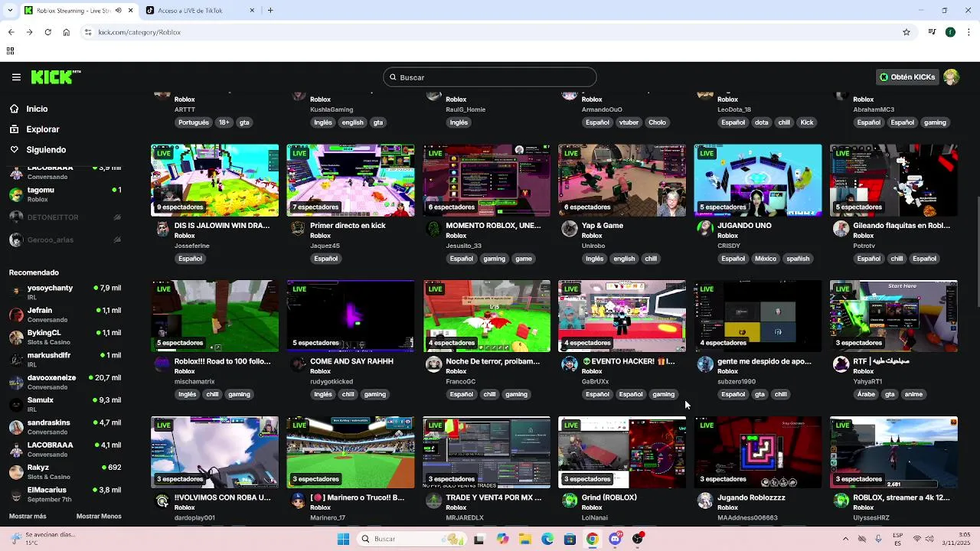Click the browser home icon
The width and height of the screenshot is (980, 551).
coord(67,32)
